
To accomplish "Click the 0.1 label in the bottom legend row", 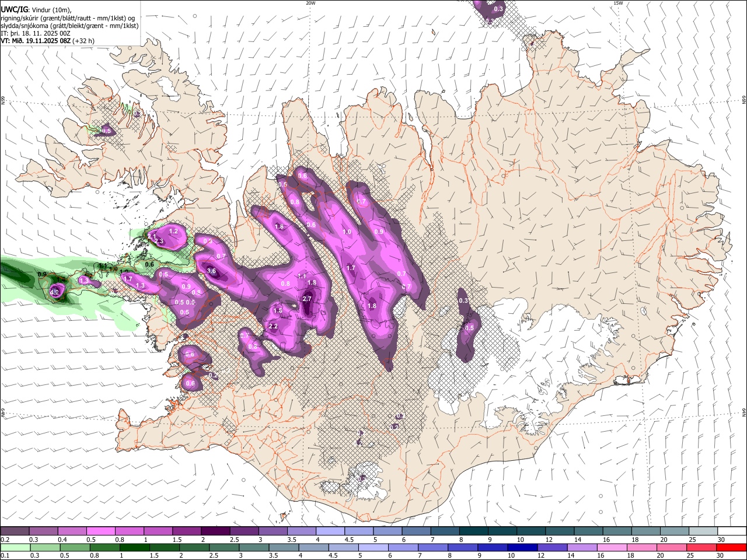I will [x=5, y=556].
